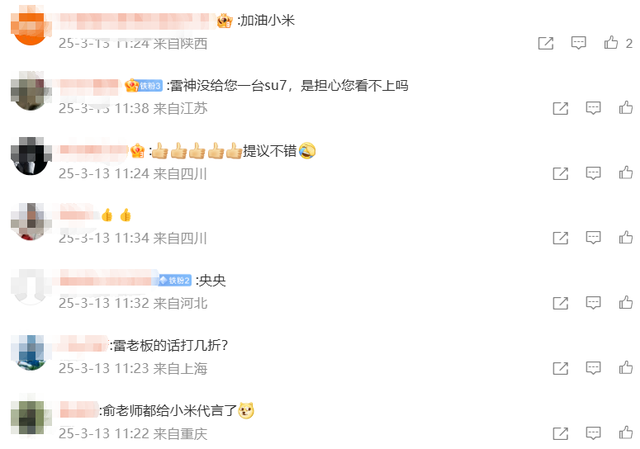The width and height of the screenshot is (640, 449).
Task: Reply to the 加油小米 comment
Action: click(x=578, y=42)
